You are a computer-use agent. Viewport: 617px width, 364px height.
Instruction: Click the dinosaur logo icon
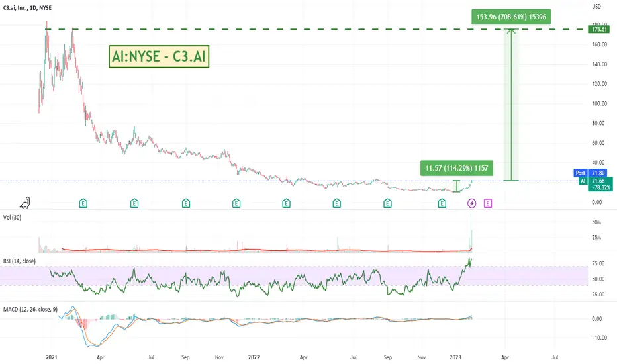point(25,203)
